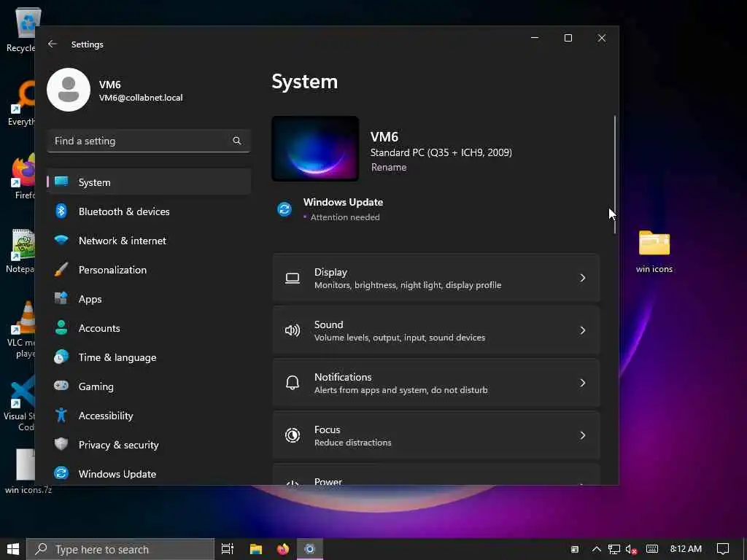Click the touch keyboard tray icon
747x560 pixels.
[x=652, y=549]
